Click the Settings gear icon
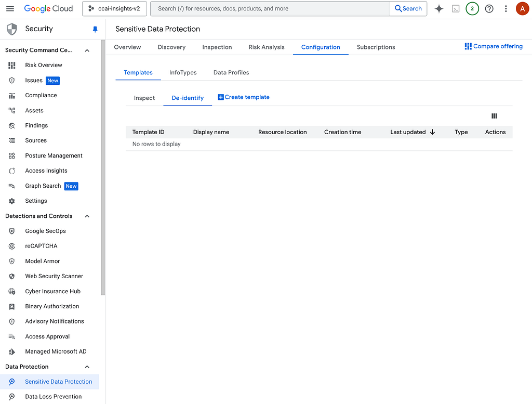This screenshot has height=404, width=532. click(12, 201)
